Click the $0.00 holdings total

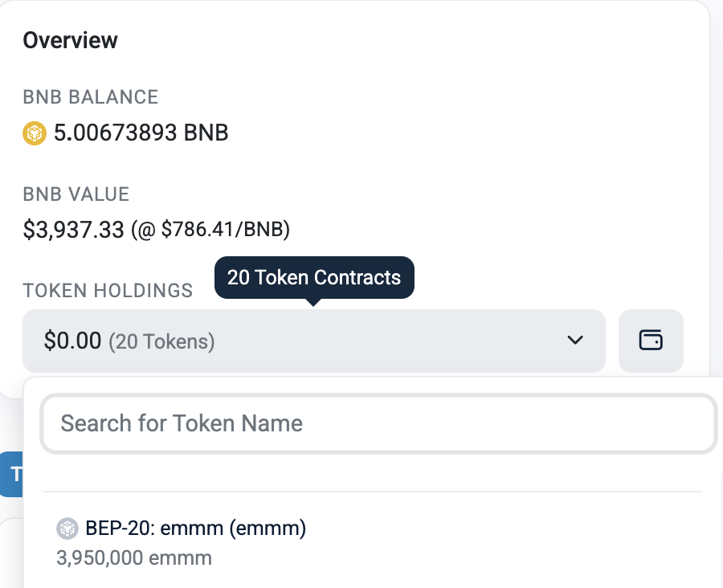72,341
